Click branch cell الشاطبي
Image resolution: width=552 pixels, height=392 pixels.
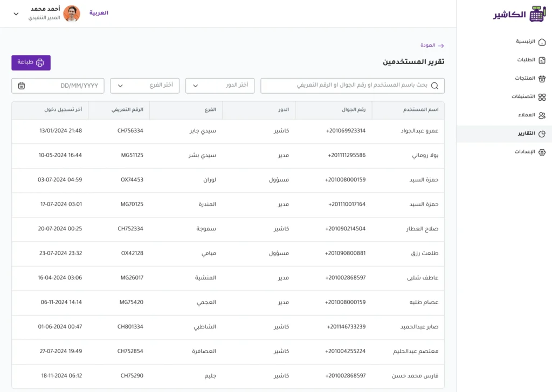pos(205,327)
